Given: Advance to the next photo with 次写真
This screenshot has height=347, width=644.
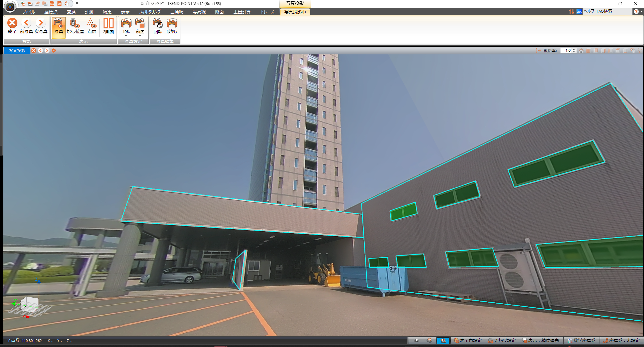Looking at the screenshot, I should [x=41, y=26].
